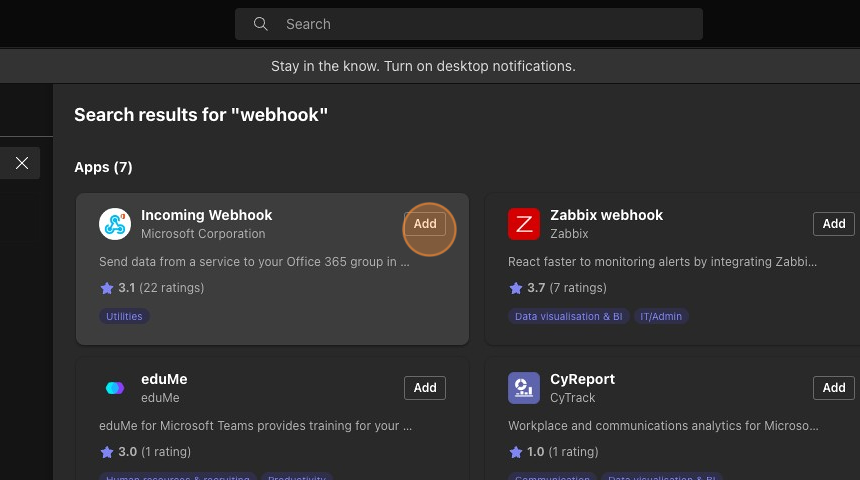This screenshot has height=480, width=860.
Task: Click the desktop notifications banner
Action: (x=423, y=66)
